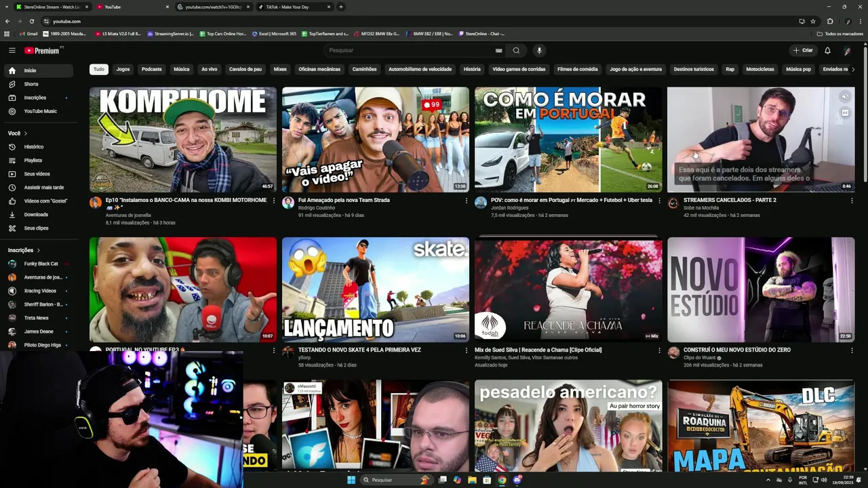The width and height of the screenshot is (868, 488).
Task: Open Downloads in the sidebar
Action: 39,214
